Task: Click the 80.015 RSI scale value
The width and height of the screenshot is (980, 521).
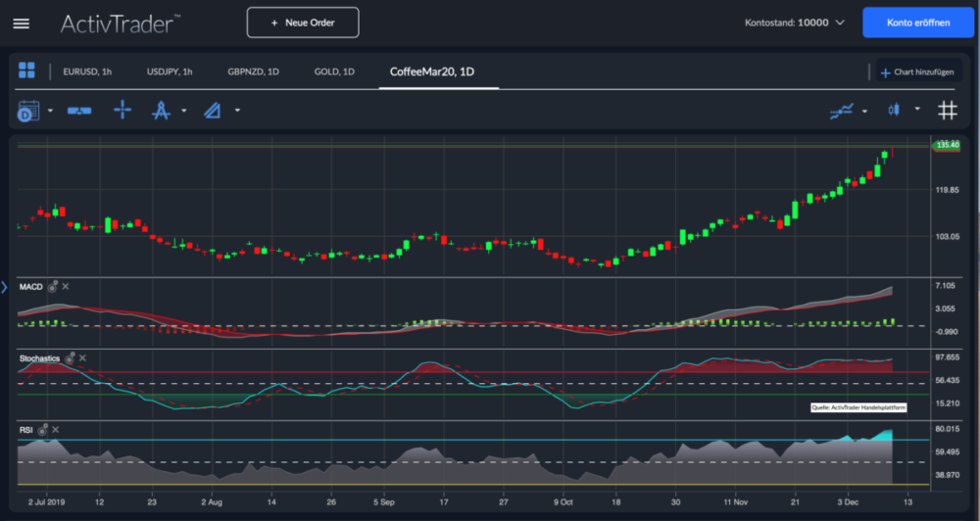Action: tap(948, 429)
